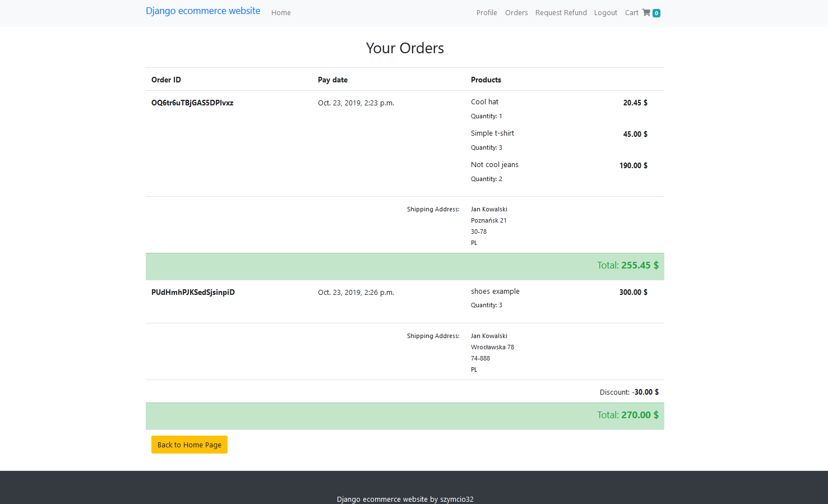The image size is (828, 504).
Task: Select the shoes example product
Action: (x=495, y=291)
